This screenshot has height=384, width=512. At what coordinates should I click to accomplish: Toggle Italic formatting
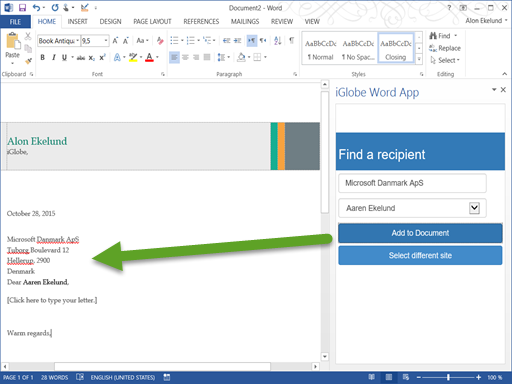tap(53, 57)
